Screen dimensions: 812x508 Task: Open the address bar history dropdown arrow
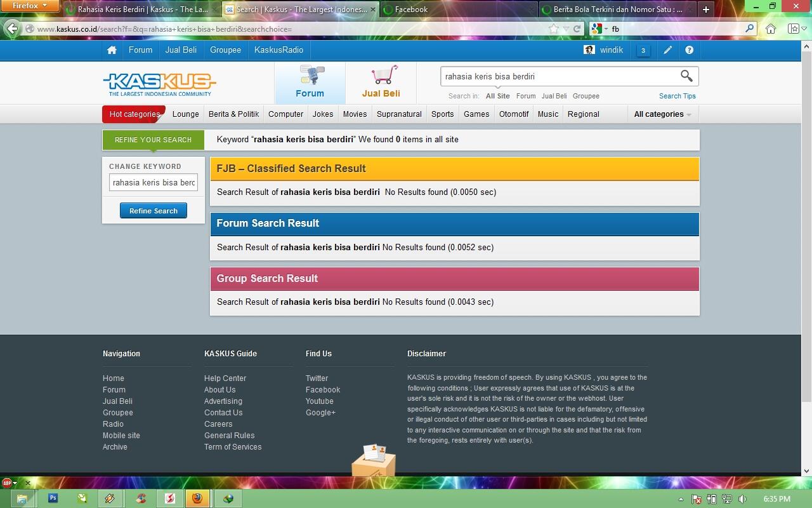(x=565, y=29)
